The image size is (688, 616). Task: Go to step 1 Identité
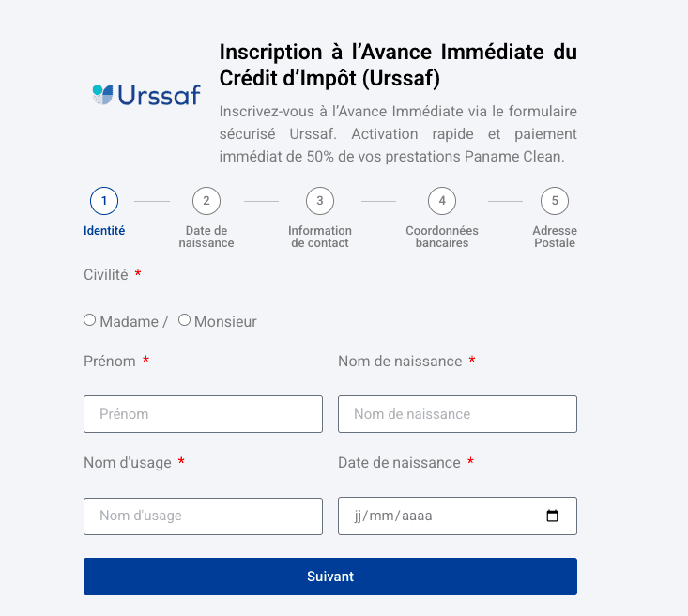pos(104,201)
